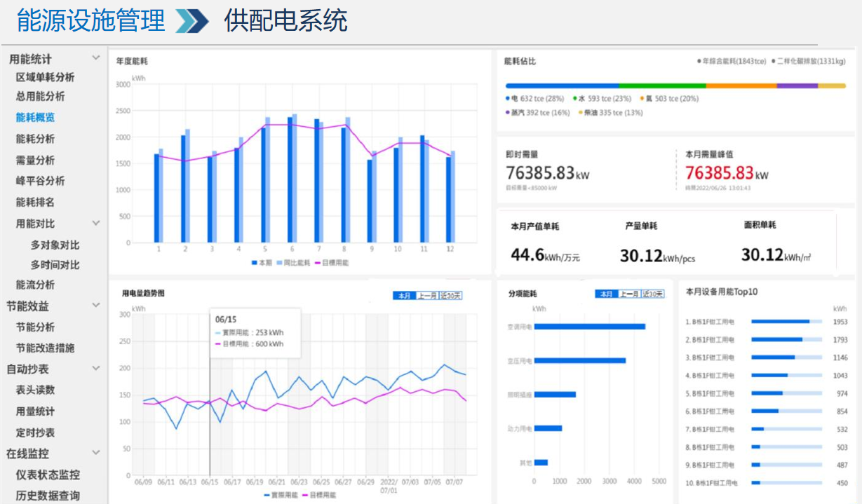Open 区域单耗分析 in the sidebar
Viewport: 862px width, 504px height.
coord(46,77)
